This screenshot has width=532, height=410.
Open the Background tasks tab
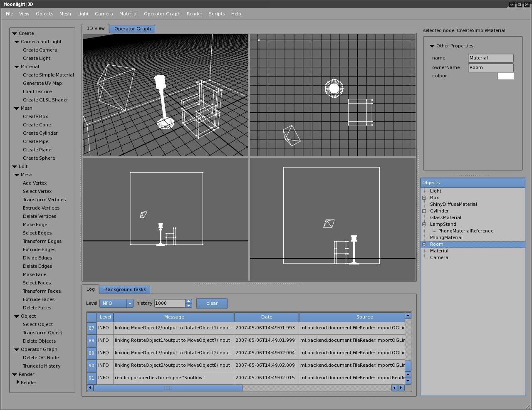click(125, 289)
